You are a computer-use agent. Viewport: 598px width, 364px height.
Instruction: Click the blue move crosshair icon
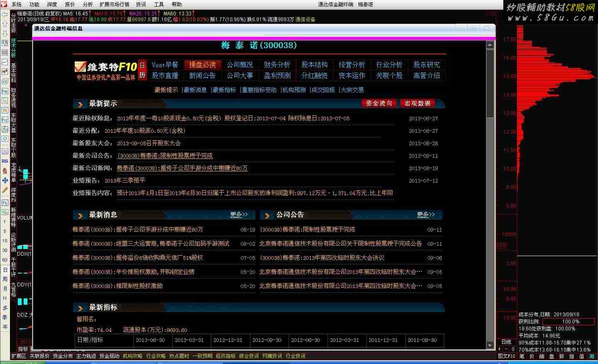pos(5,180)
